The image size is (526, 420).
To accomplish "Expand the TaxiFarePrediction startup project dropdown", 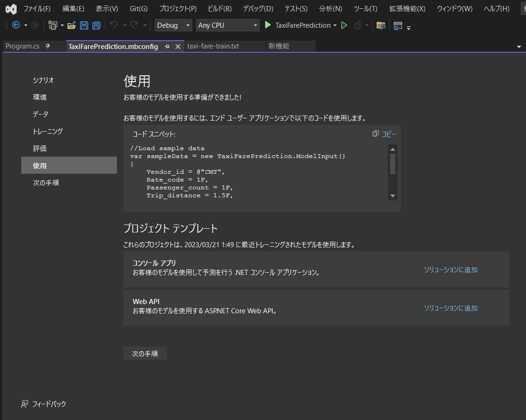I will [335, 25].
